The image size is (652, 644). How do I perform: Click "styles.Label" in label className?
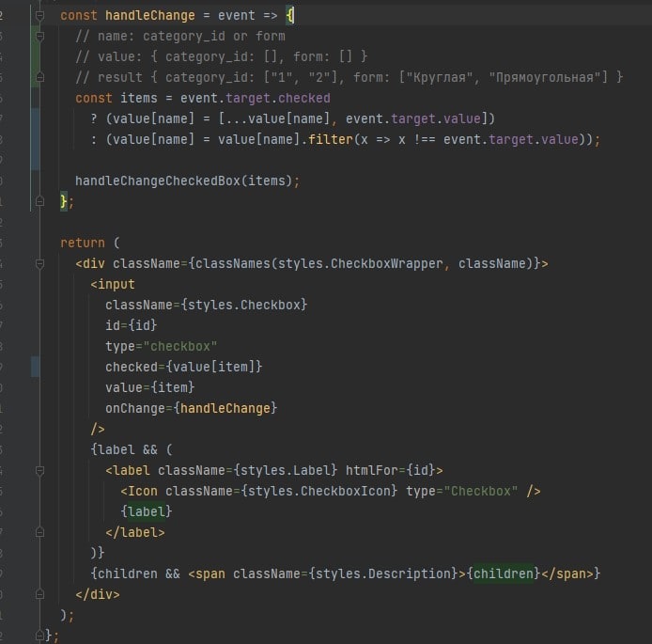[x=286, y=470]
